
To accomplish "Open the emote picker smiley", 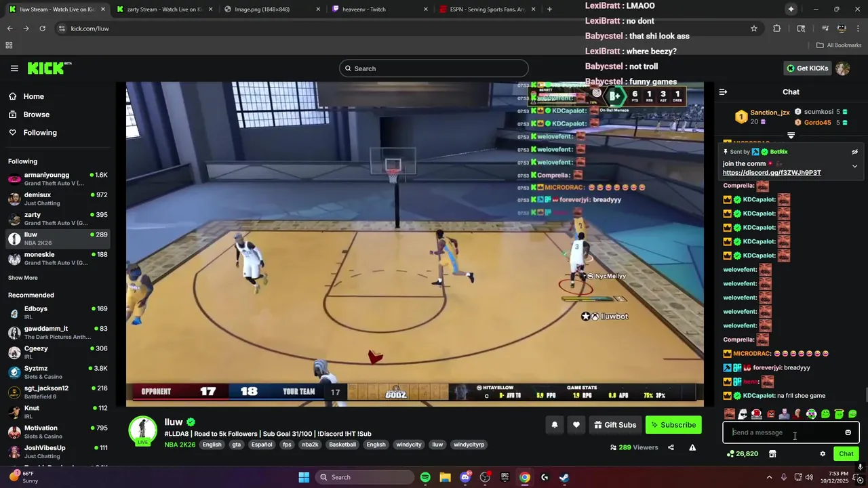I will pyautogui.click(x=848, y=432).
